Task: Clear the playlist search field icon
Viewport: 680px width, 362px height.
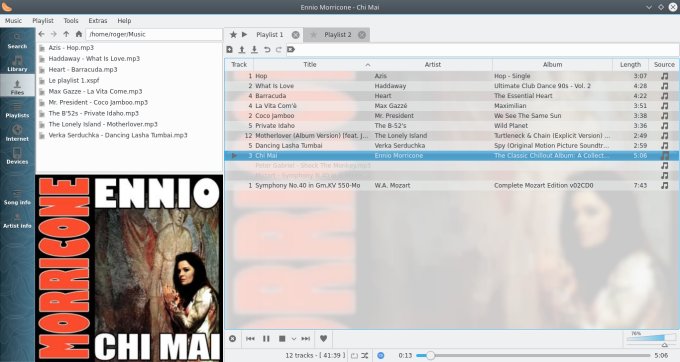Action: tap(291, 49)
